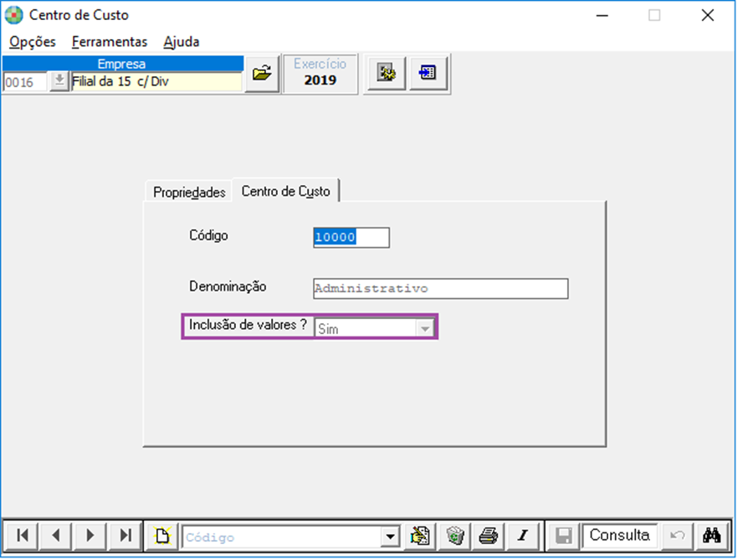
Task: Click the Código label in the form
Action: pos(208,235)
